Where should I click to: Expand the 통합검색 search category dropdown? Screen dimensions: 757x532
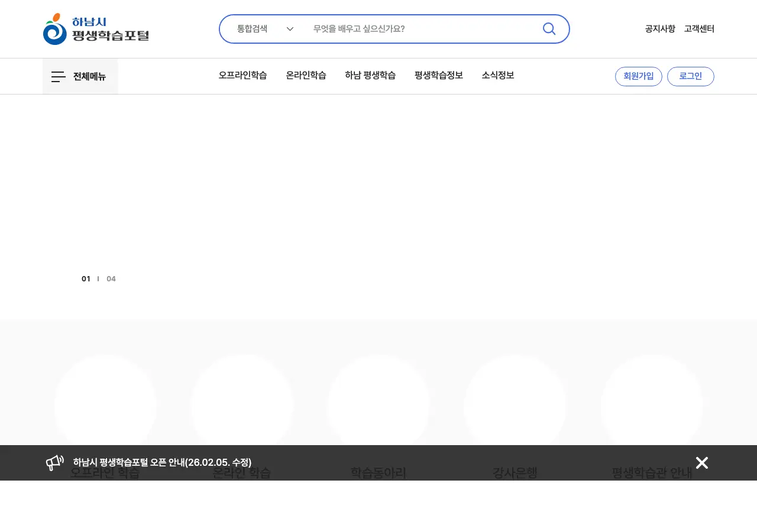(265, 29)
